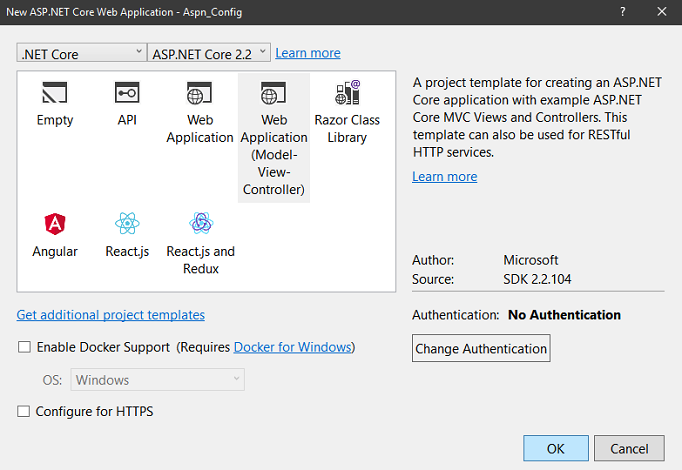Image resolution: width=682 pixels, height=470 pixels.
Task: Confirm with the OK button
Action: click(556, 448)
